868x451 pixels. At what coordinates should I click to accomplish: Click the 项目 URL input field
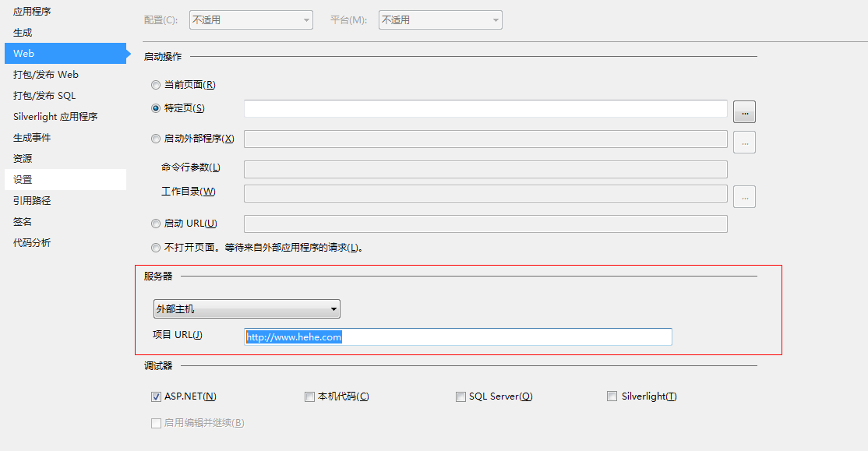click(x=458, y=337)
